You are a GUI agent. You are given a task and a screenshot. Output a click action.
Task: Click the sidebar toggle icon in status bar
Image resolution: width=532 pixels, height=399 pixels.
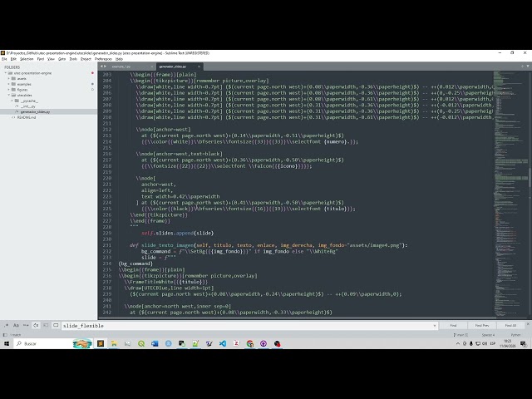[x=5, y=335]
